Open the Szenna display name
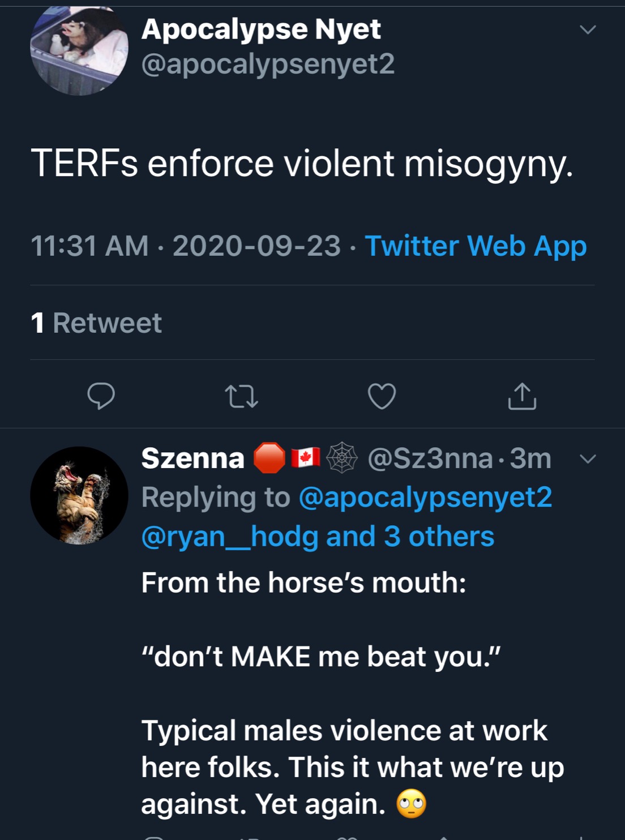Image resolution: width=625 pixels, height=840 pixels. point(192,458)
